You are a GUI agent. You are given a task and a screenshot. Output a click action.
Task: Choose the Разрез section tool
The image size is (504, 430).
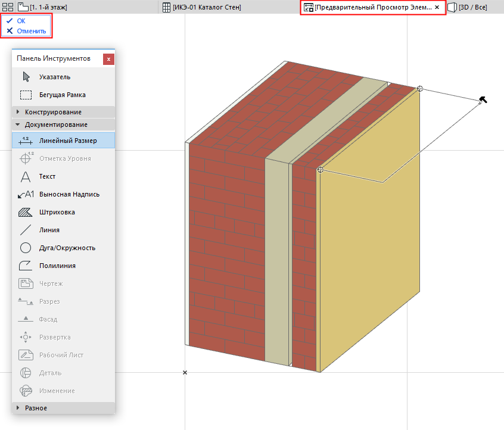tap(63, 301)
